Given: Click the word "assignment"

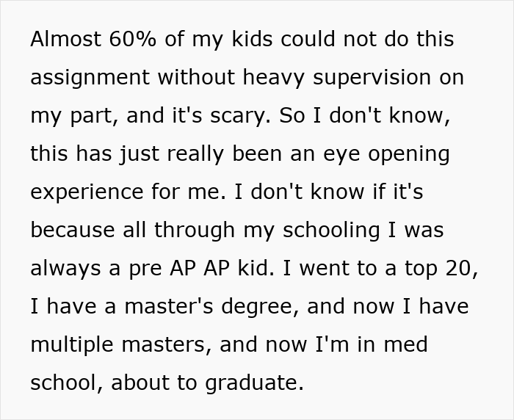Looking at the screenshot, I should (90, 77).
